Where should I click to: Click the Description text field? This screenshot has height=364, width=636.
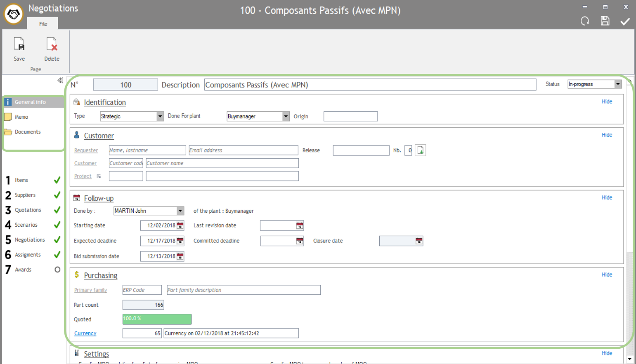pyautogui.click(x=370, y=85)
